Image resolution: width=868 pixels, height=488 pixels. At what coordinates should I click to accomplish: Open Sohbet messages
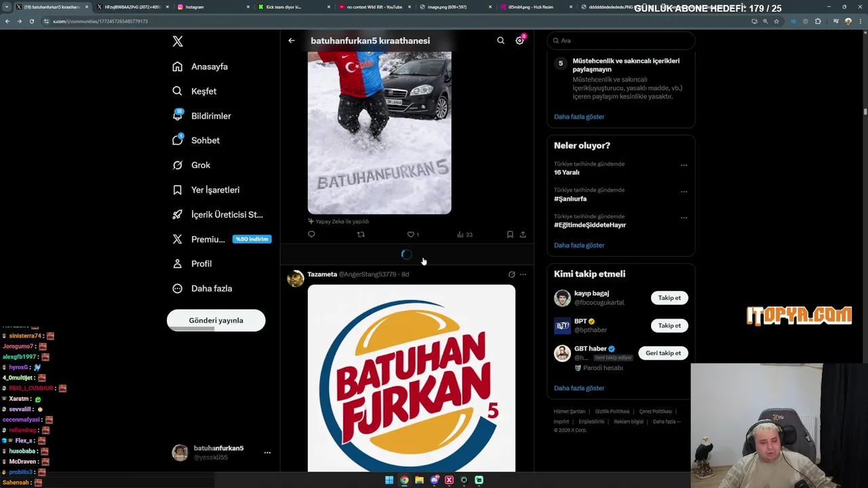pyautogui.click(x=196, y=140)
